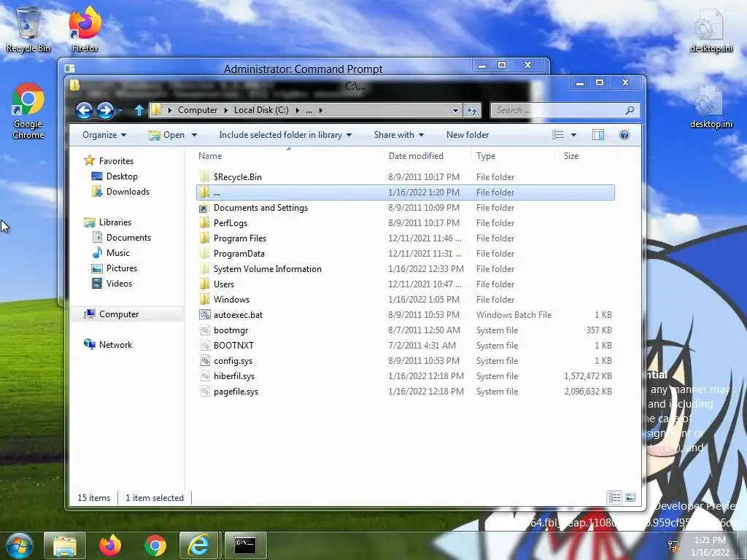The height and width of the screenshot is (560, 747).
Task: Select Libraries in the navigation pane
Action: [115, 222]
